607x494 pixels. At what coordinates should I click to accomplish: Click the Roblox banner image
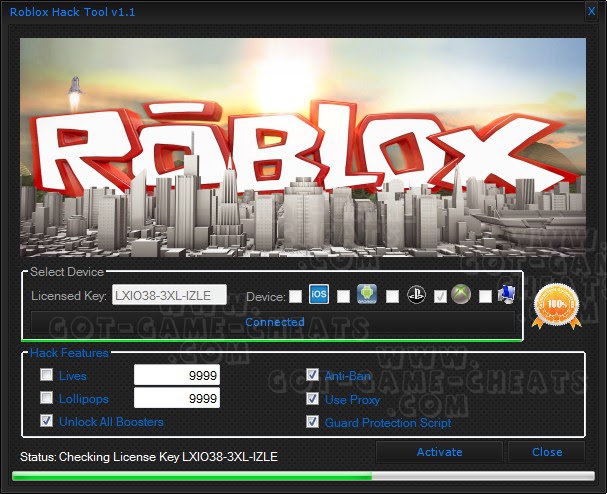(x=303, y=147)
